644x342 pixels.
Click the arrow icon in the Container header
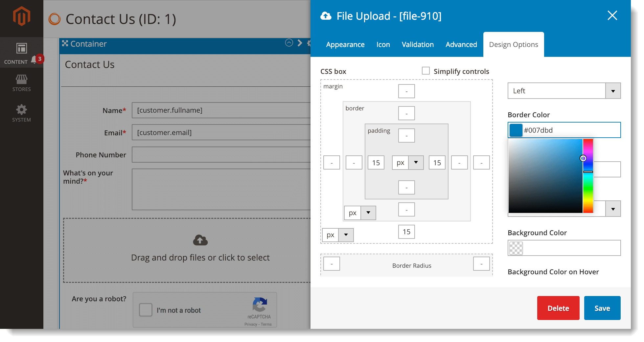pos(299,43)
